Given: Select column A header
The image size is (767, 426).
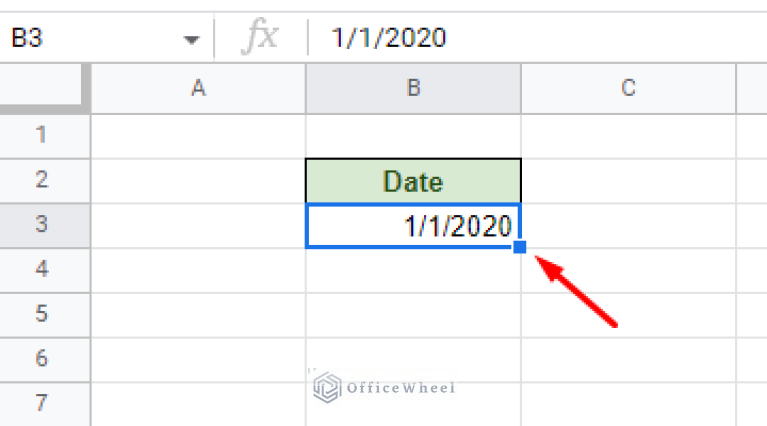Looking at the screenshot, I should click(198, 88).
